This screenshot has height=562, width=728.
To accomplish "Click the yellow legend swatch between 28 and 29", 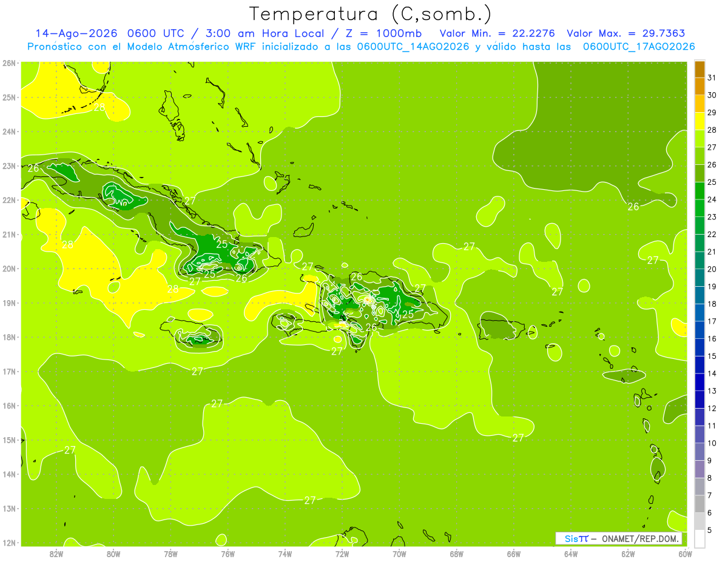I will click(699, 121).
